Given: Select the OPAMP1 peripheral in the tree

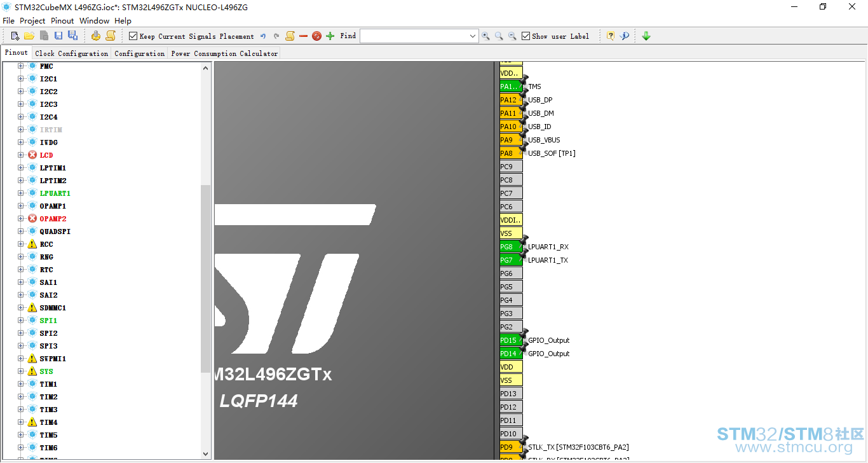Looking at the screenshot, I should coord(53,206).
